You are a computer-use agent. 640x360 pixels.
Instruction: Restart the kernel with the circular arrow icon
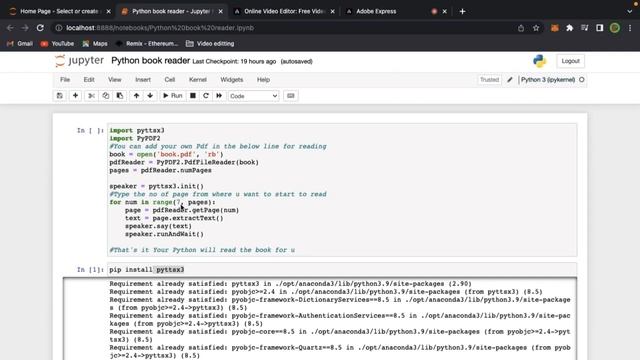[x=206, y=96]
